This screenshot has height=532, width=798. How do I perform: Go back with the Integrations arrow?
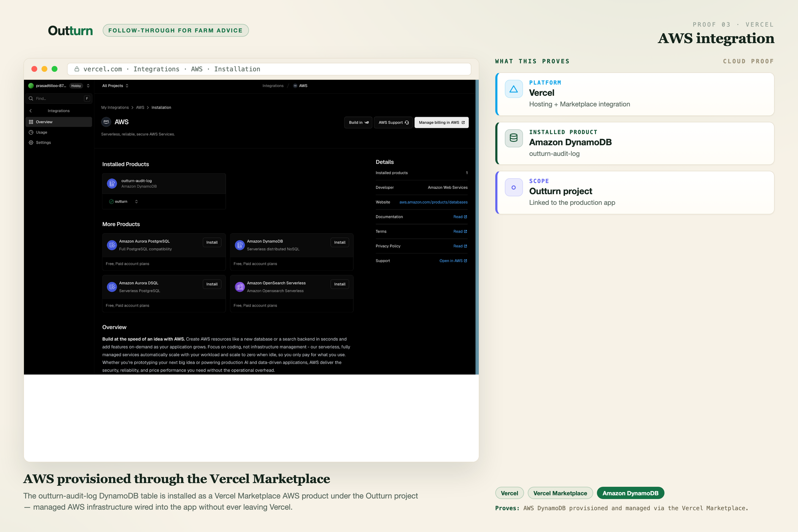pos(31,111)
